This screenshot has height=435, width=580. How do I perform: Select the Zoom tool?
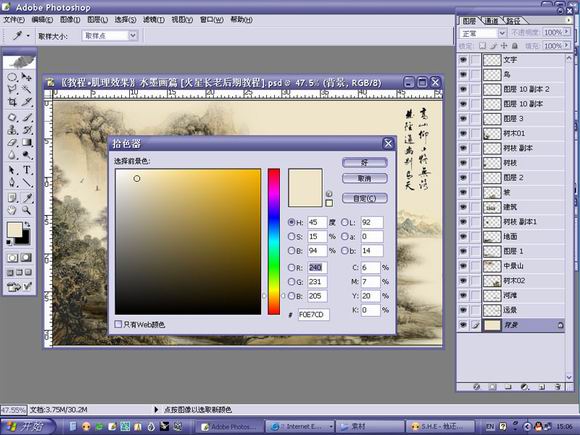point(26,210)
